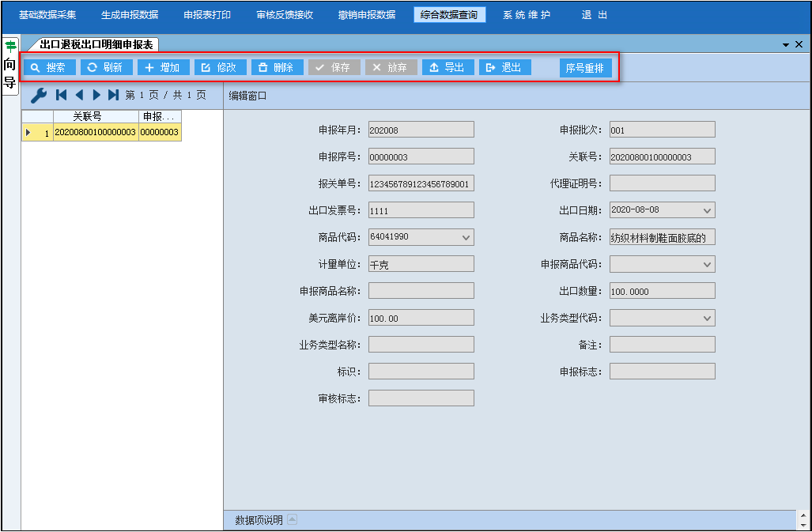812x532 pixels.
Task: Go to previous page arrow
Action: click(x=79, y=95)
